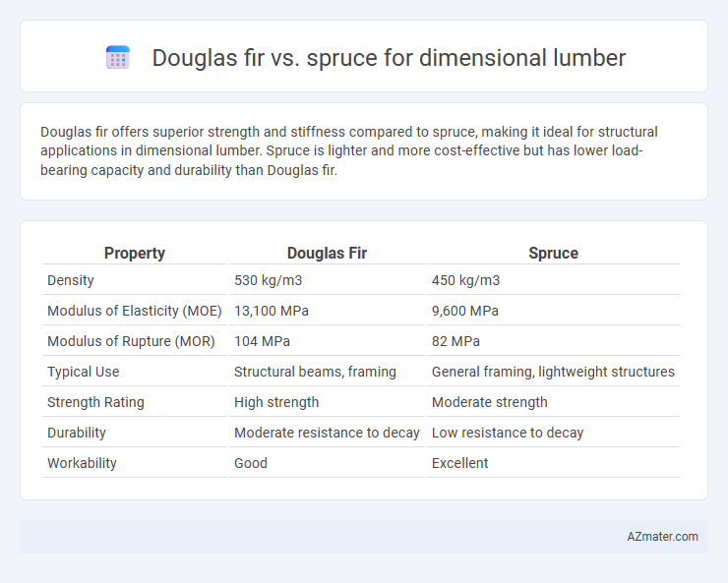Viewport: 728px width, 583px height.
Task: Select 'Modulus of Rupture (MOR)' row label
Action: 131,341
